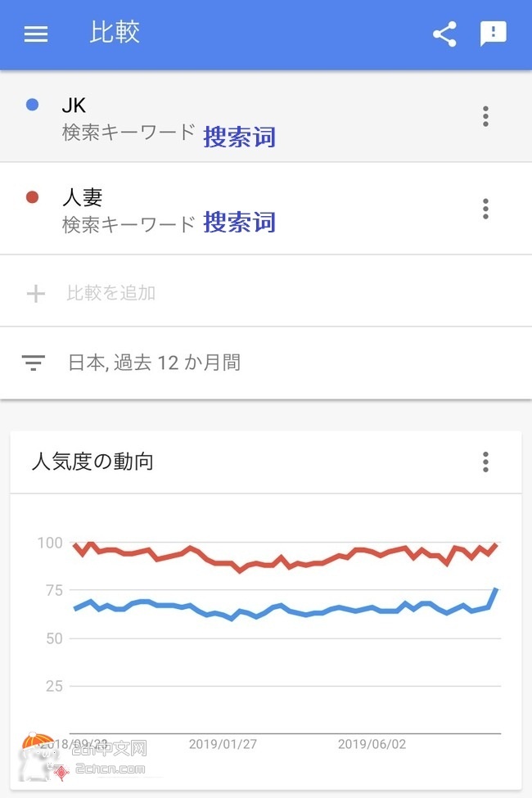Open the filter settings icon
This screenshot has width=532, height=798.
pyautogui.click(x=34, y=363)
